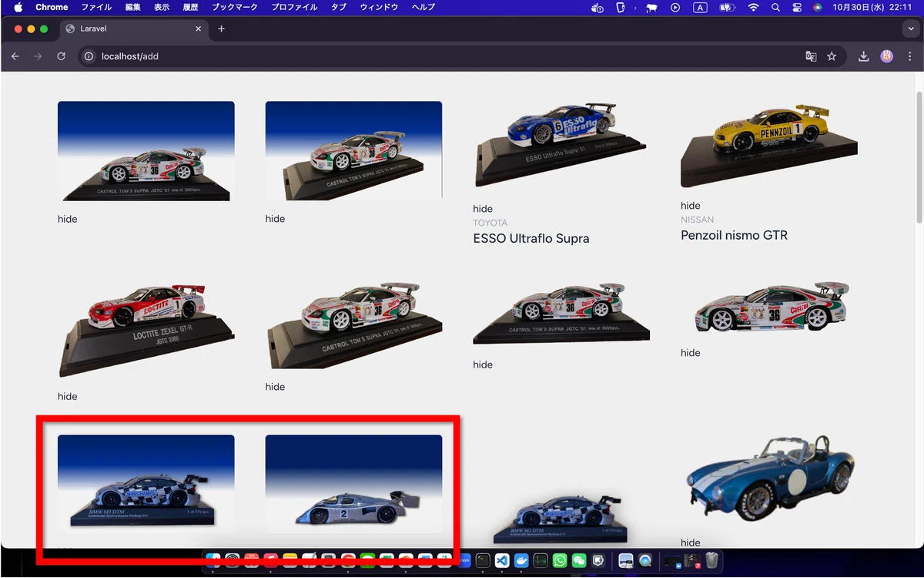Open the ヘルプ menu
This screenshot has height=578, width=924.
(423, 8)
